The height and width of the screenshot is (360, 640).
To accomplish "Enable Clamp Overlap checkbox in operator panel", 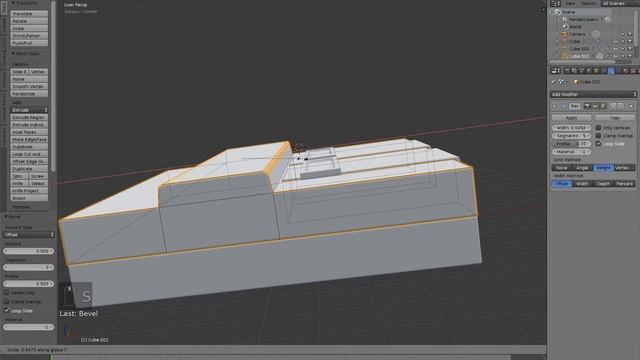I will point(7,302).
